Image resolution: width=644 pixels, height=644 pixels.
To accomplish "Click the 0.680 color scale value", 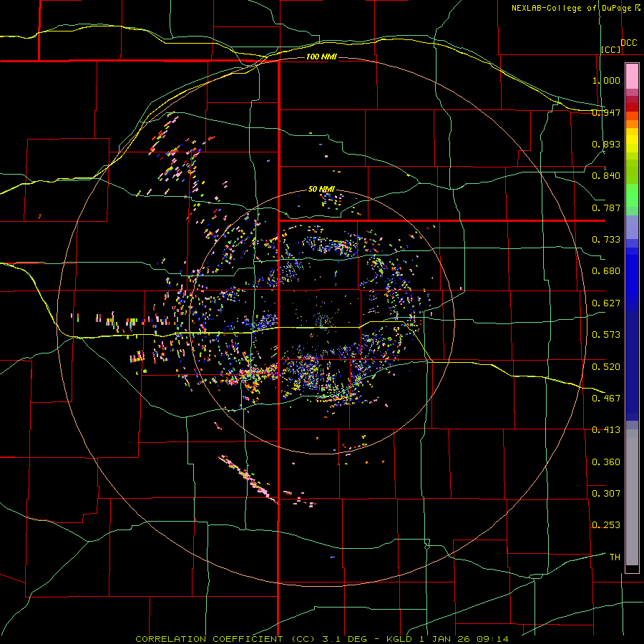I will (x=606, y=271).
